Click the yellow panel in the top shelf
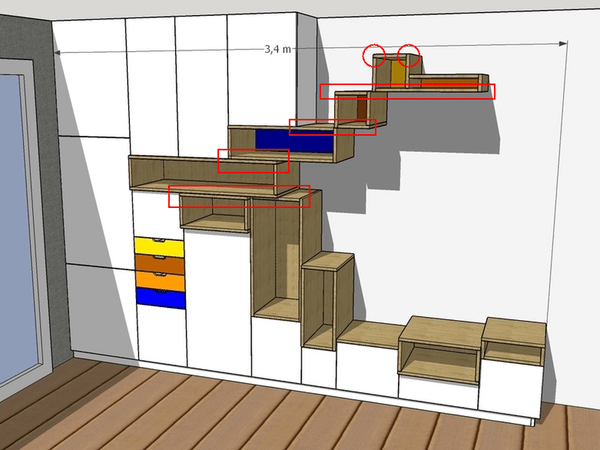The width and height of the screenshot is (600, 450). coord(398,76)
